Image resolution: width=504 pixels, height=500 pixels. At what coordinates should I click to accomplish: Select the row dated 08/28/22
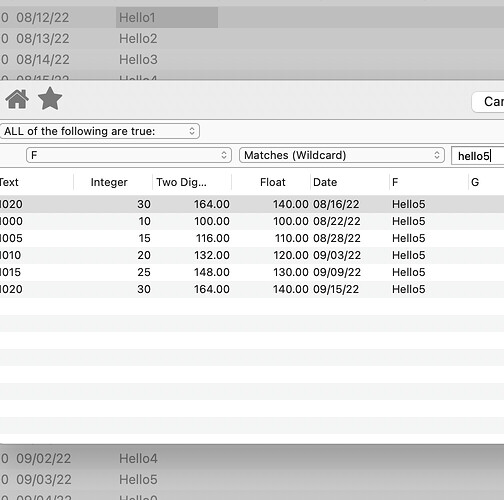click(x=252, y=238)
